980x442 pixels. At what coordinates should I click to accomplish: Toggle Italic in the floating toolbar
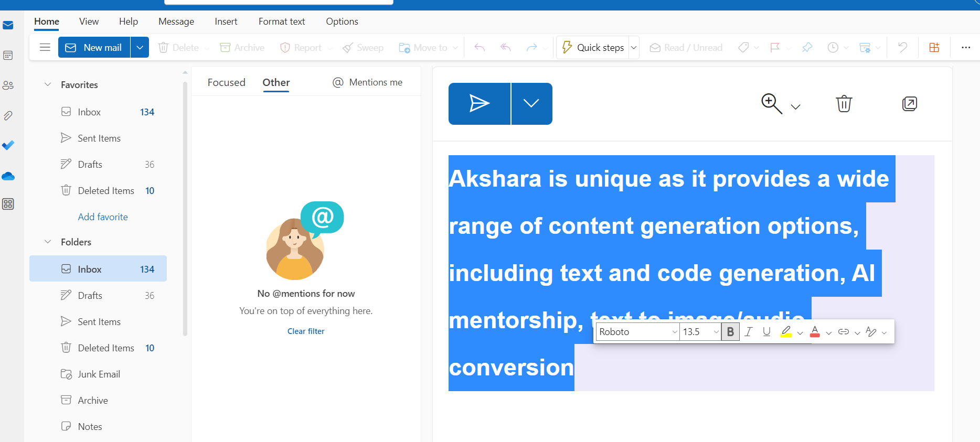(x=749, y=332)
